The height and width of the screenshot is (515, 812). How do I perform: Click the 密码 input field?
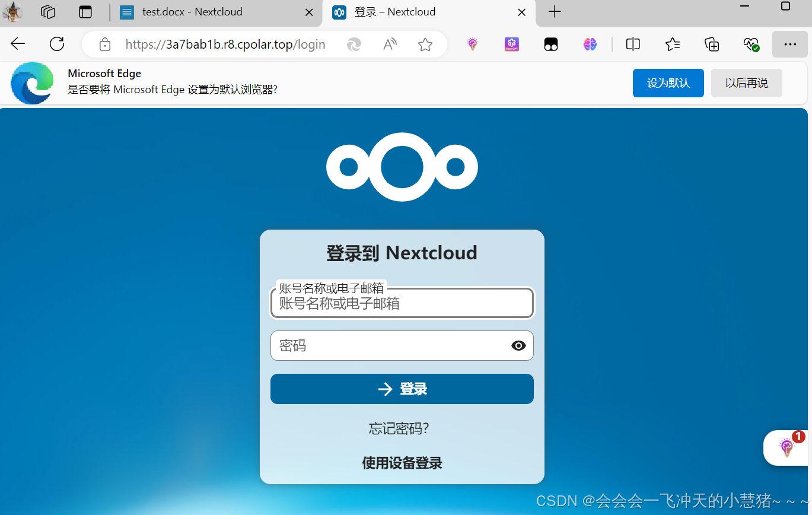tap(386, 345)
